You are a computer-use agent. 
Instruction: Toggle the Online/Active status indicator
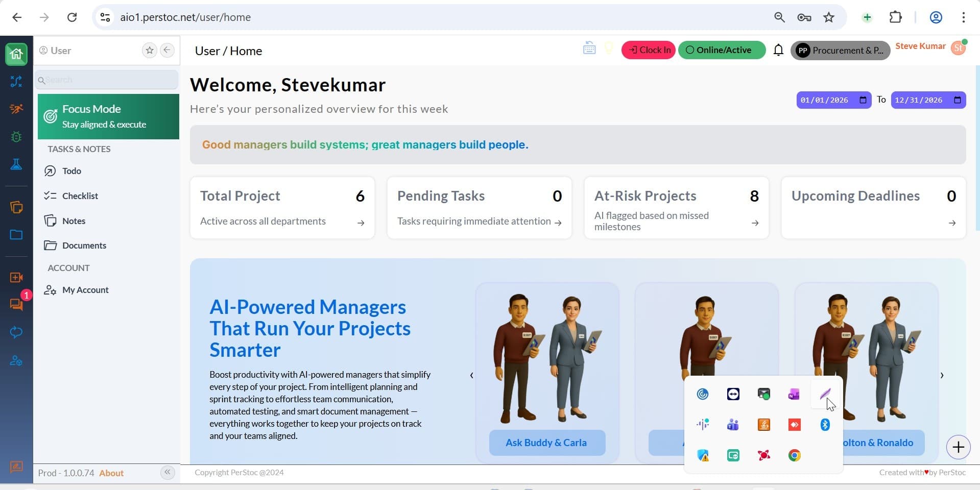[x=722, y=50]
